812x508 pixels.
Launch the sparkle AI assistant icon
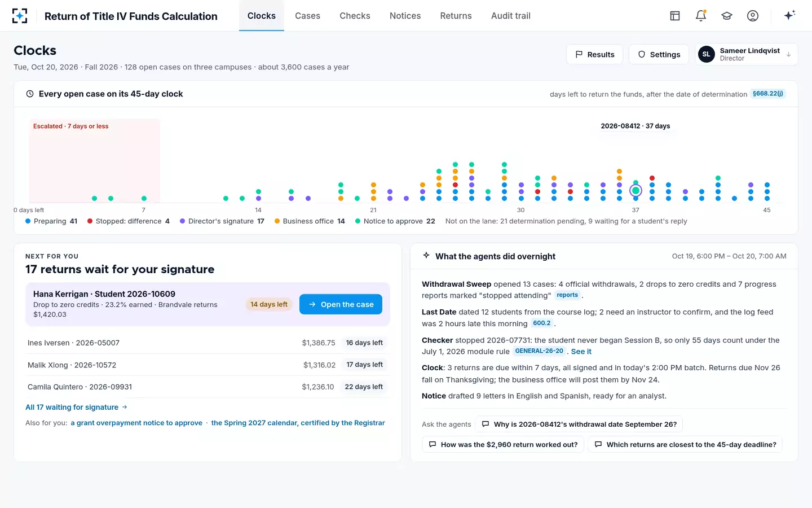pos(789,15)
